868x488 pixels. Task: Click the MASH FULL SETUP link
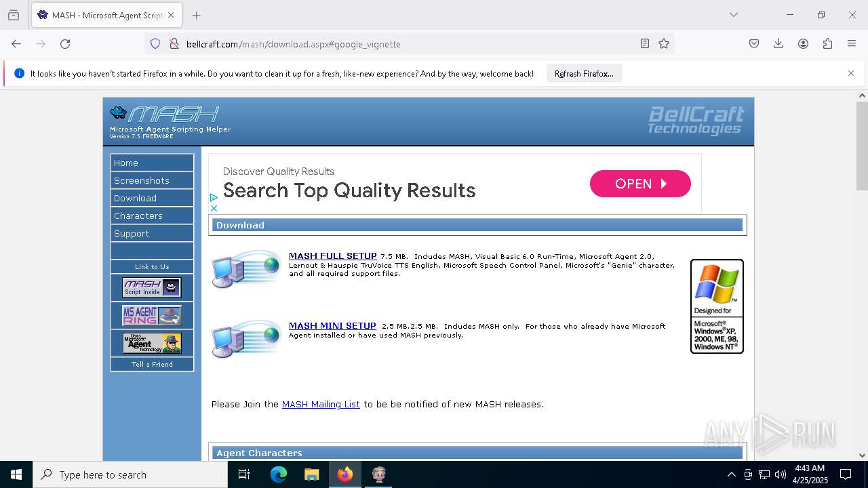point(332,256)
